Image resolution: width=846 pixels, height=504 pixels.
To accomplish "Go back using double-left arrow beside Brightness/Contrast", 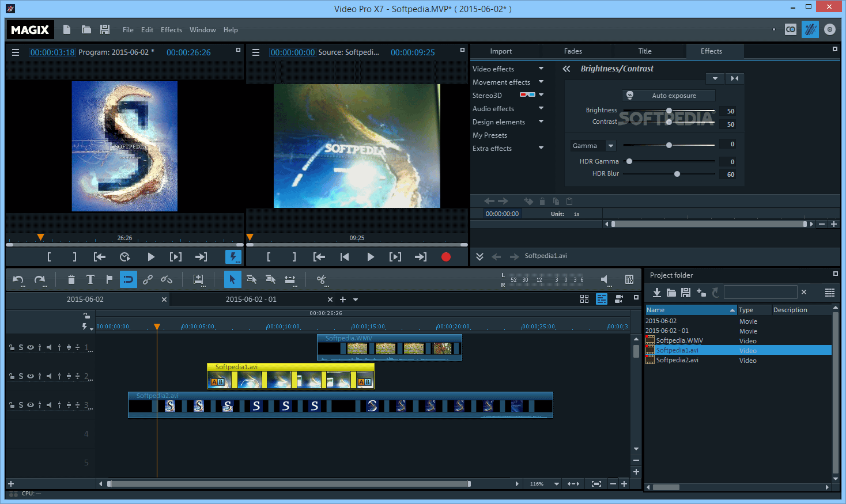I will point(566,69).
